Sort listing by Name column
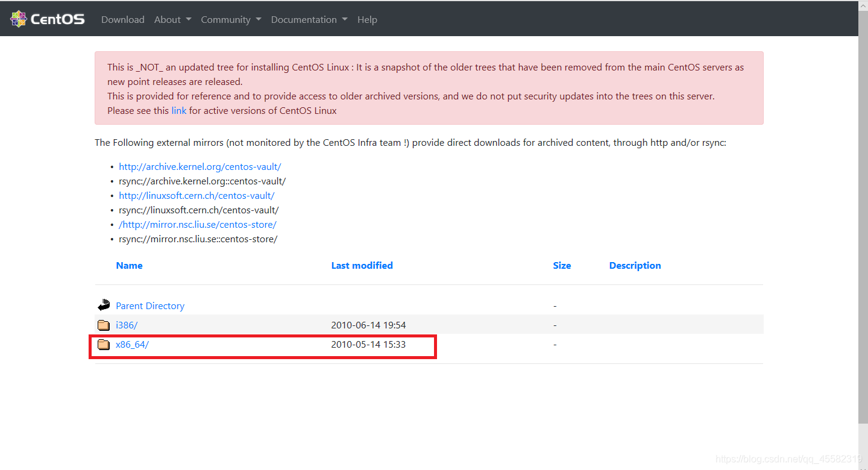 129,266
